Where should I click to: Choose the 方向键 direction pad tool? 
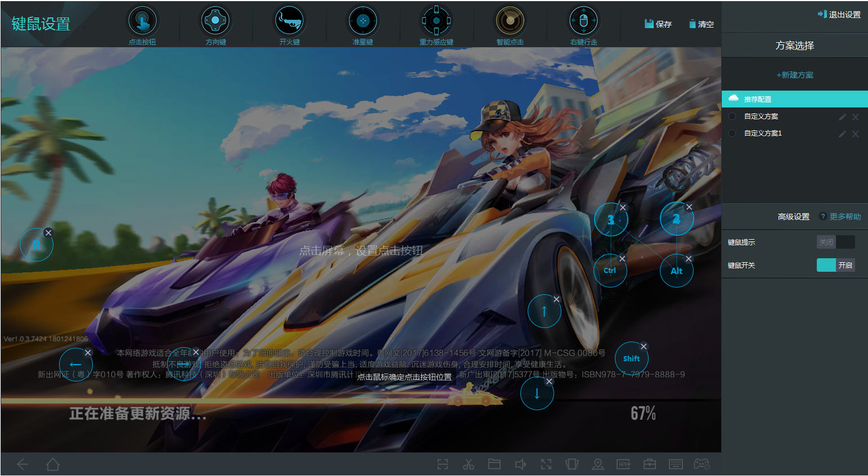215,22
